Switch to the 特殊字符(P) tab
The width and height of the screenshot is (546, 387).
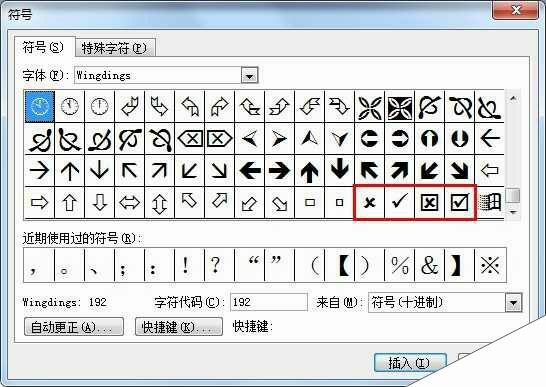click(x=115, y=48)
